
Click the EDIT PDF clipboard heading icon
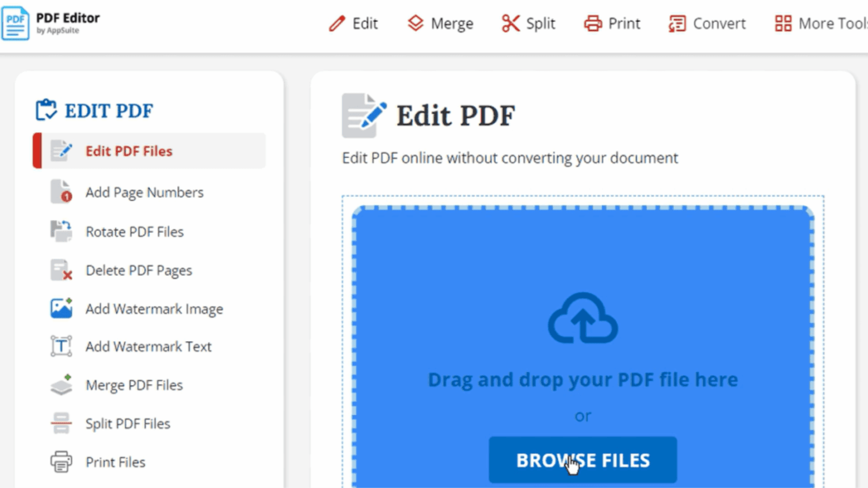click(46, 110)
